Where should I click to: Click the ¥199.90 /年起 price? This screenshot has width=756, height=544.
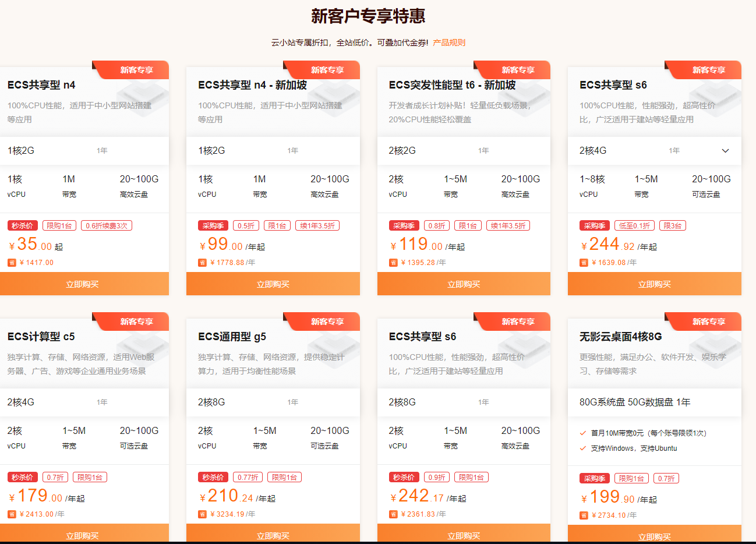(618, 497)
